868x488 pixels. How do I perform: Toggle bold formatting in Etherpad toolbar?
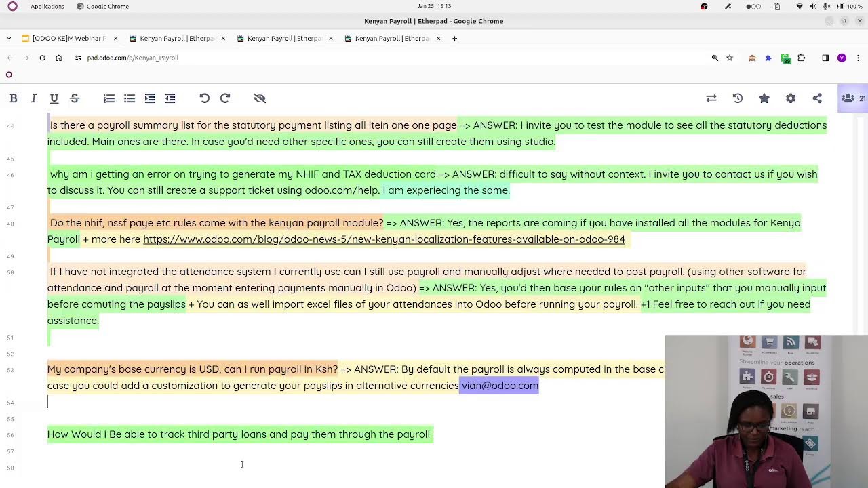coord(13,98)
